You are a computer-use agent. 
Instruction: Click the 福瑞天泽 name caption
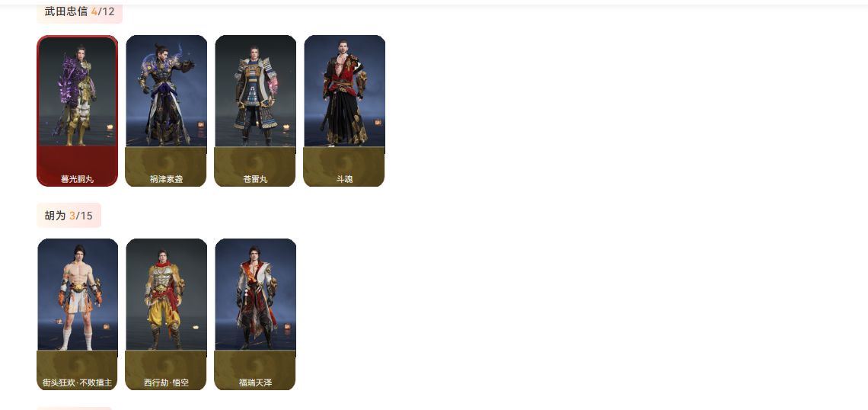[255, 383]
